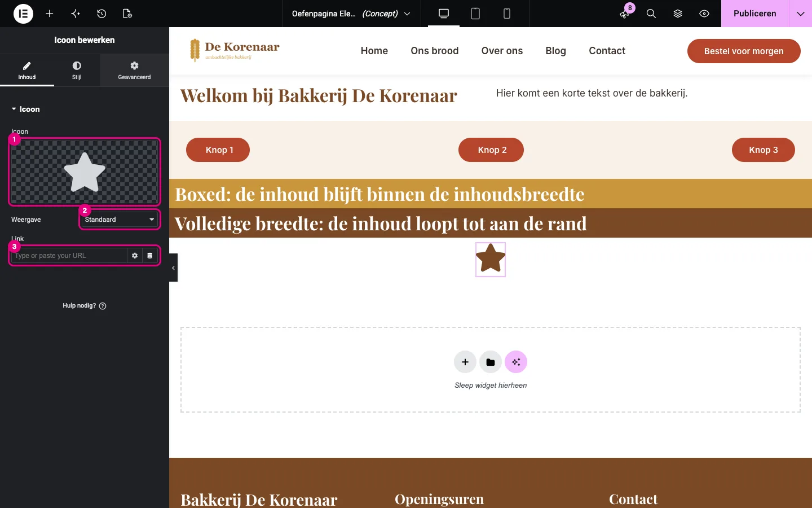Open the link options gear icon
This screenshot has width=812, height=508.
(x=135, y=256)
